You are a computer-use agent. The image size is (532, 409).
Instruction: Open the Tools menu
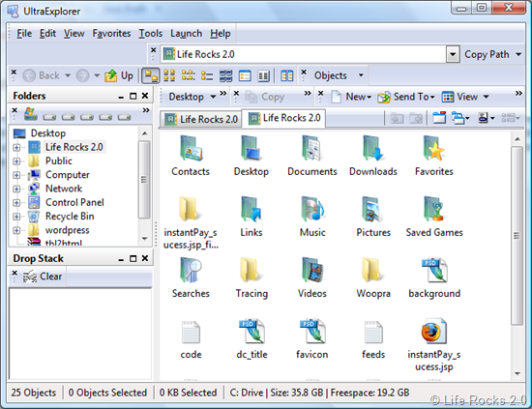150,33
